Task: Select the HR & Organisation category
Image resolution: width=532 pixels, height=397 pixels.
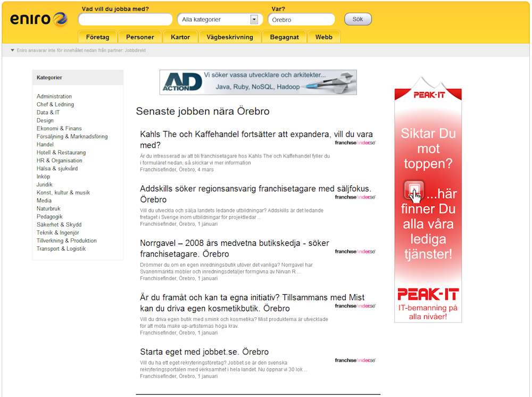Action: 60,160
